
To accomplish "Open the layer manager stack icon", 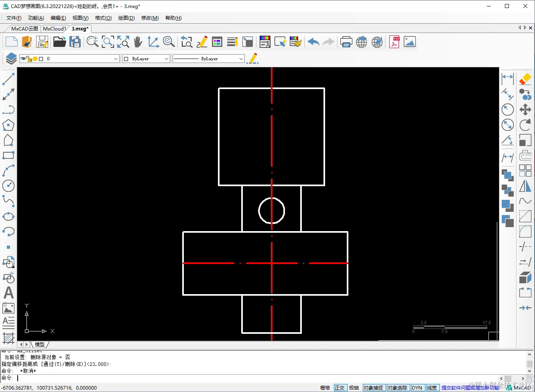I will [11, 59].
